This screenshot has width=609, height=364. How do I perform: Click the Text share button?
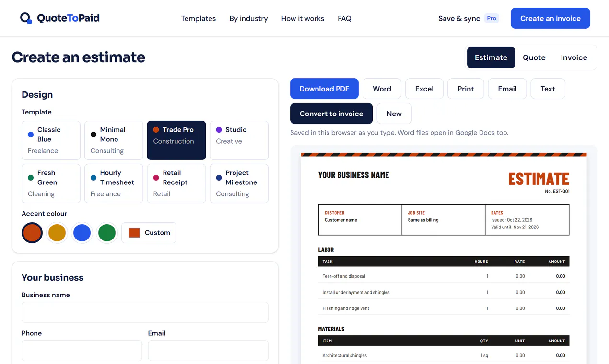pyautogui.click(x=548, y=89)
